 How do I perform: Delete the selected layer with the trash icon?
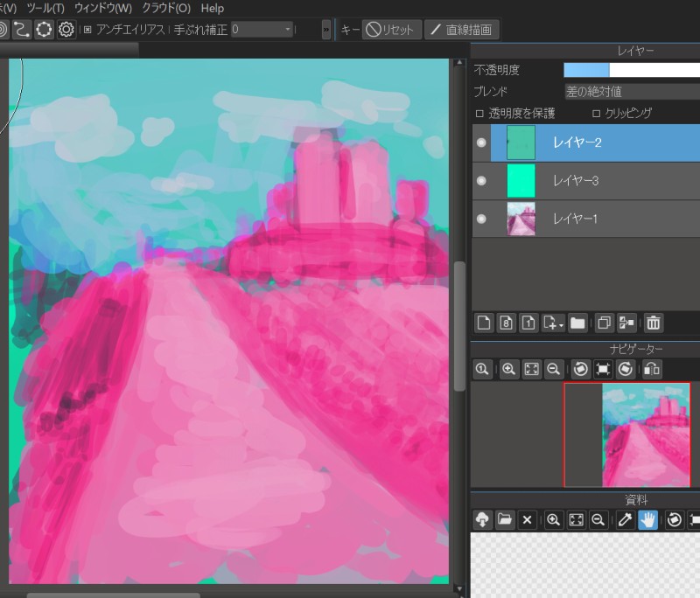654,323
